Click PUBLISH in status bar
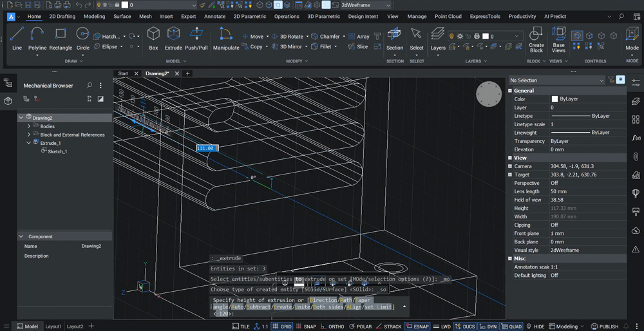 click(605, 326)
